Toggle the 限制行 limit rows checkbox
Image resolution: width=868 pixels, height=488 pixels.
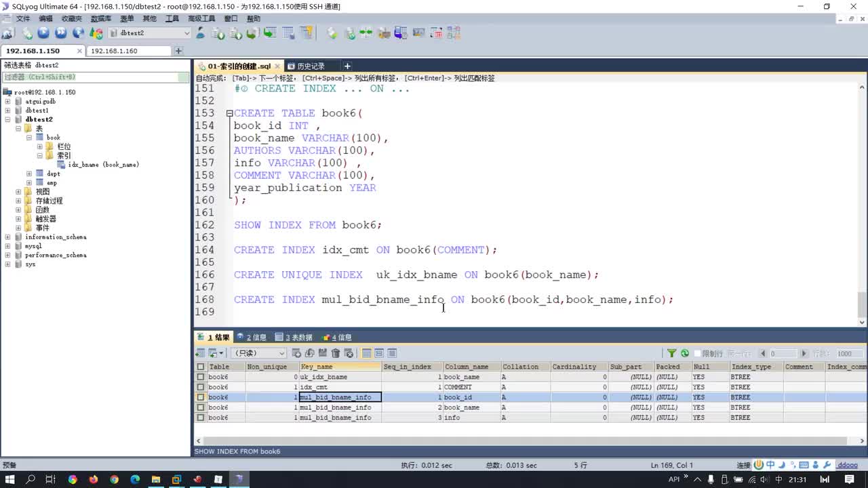point(698,353)
